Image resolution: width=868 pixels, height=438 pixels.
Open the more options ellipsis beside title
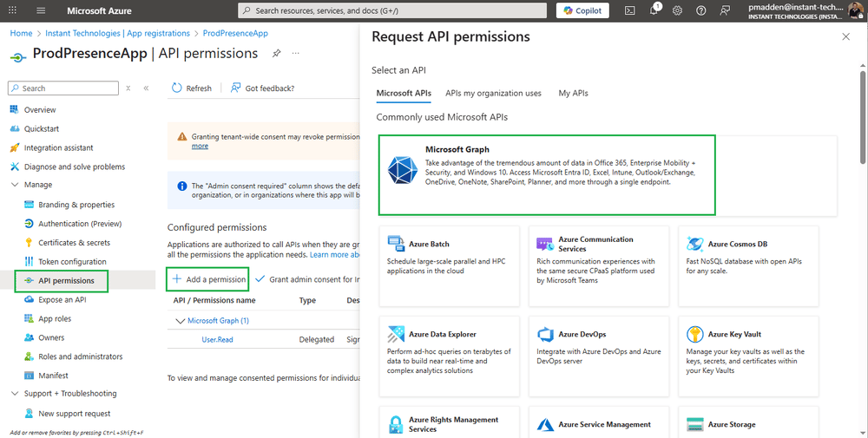[x=296, y=54]
